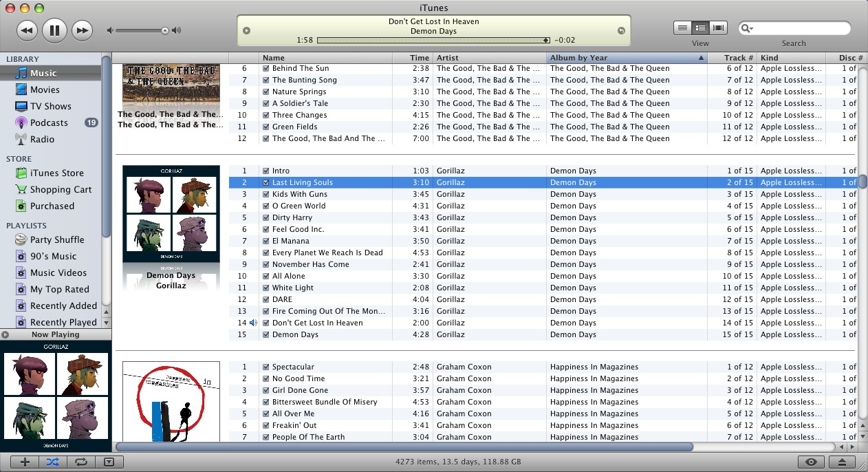
Task: Skip to the next track
Action: [82, 30]
